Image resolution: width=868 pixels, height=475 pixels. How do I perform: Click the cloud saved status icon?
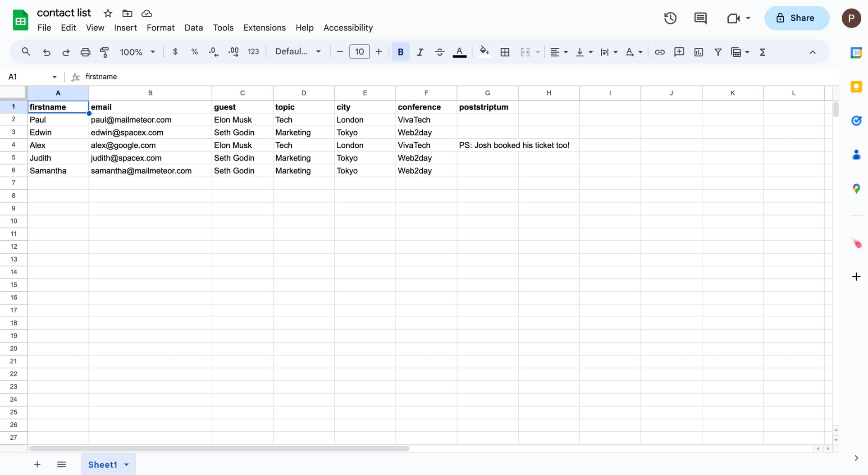point(146,13)
